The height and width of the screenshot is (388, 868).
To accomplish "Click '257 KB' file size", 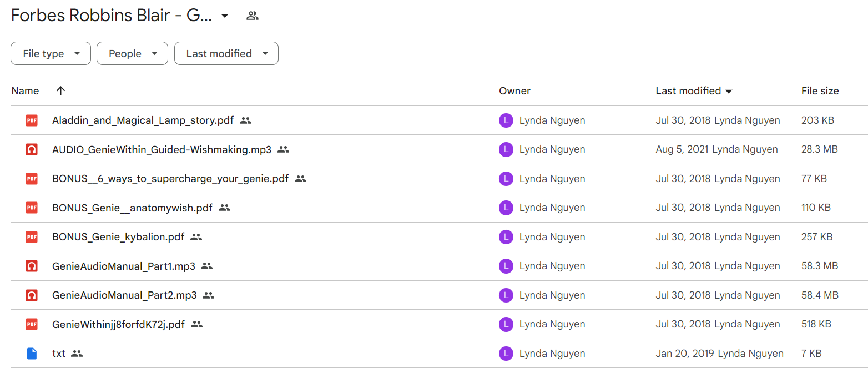I will (x=817, y=237).
